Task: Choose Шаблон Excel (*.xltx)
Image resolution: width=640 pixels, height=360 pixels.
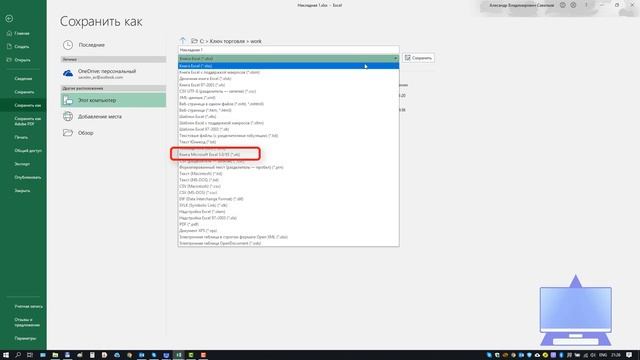Action: tap(289, 116)
